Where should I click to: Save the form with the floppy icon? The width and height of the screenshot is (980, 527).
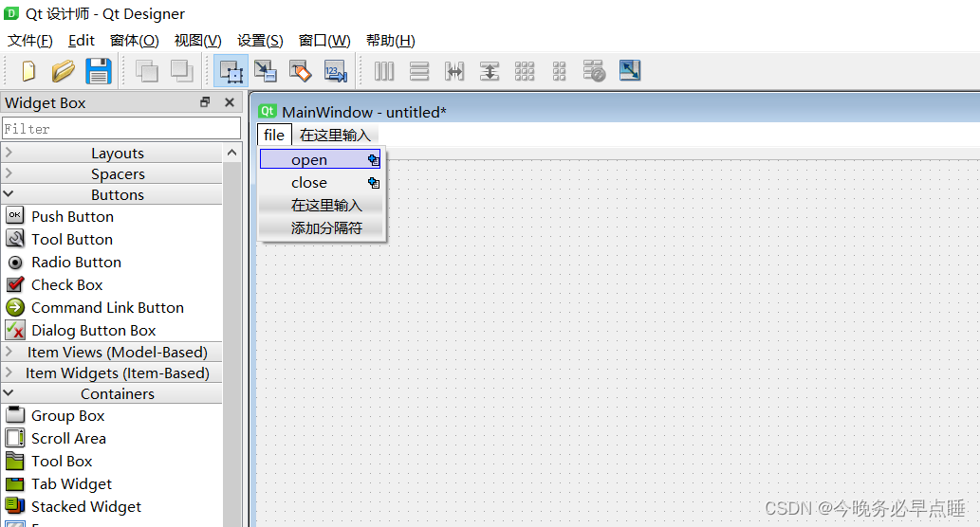[x=98, y=71]
